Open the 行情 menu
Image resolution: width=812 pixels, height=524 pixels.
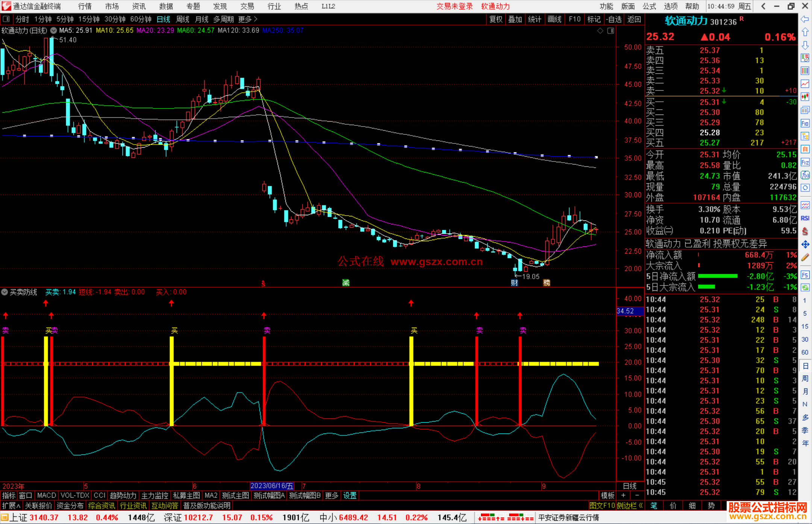point(85,6)
